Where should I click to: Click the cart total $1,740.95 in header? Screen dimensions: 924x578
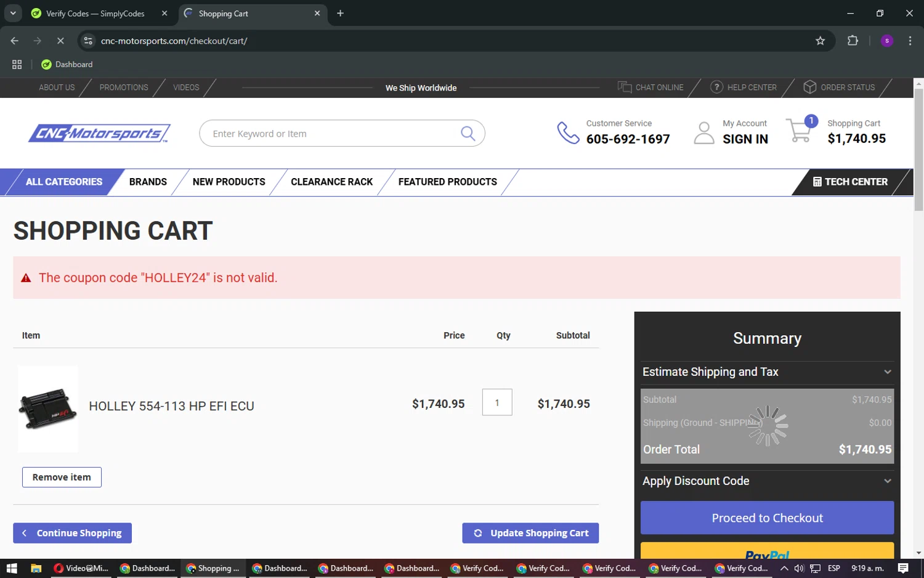856,139
